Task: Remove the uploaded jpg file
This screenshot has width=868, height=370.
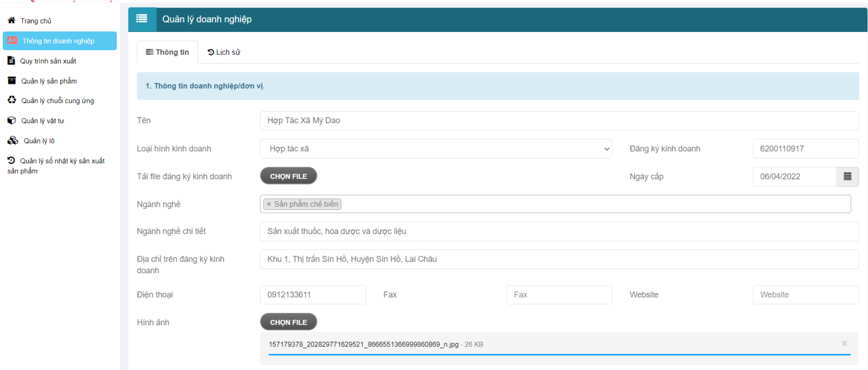Action: (844, 343)
